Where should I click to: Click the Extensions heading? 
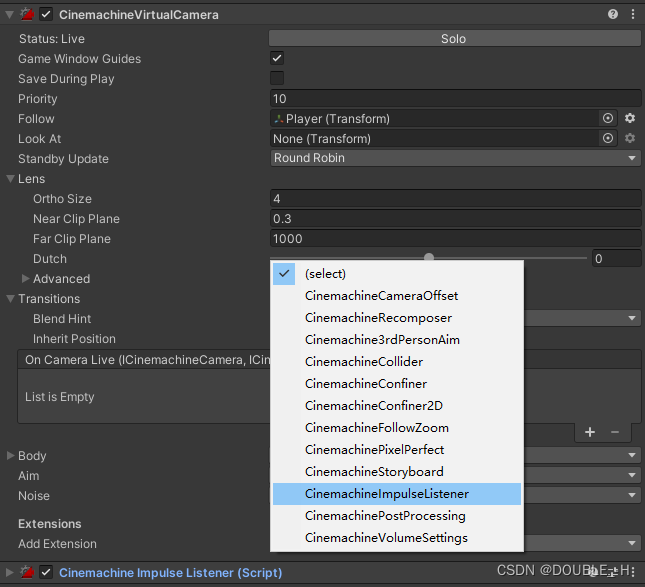pos(50,524)
